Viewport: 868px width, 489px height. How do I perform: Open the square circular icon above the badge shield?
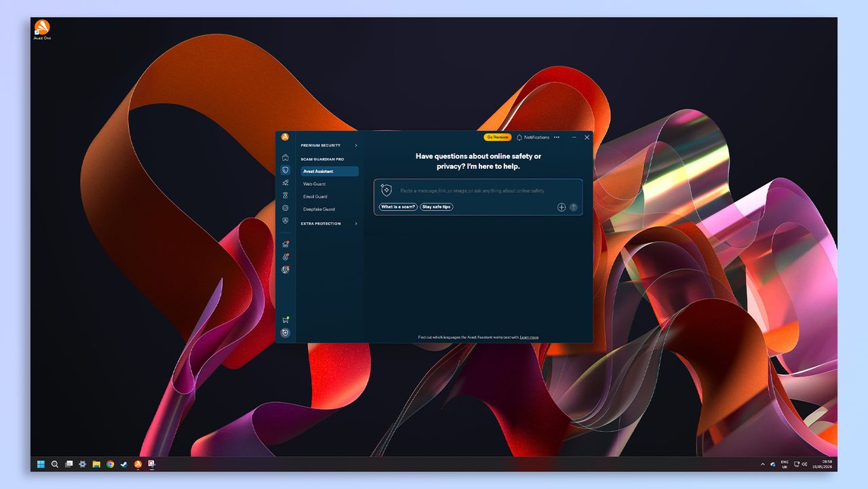pyautogui.click(x=285, y=208)
